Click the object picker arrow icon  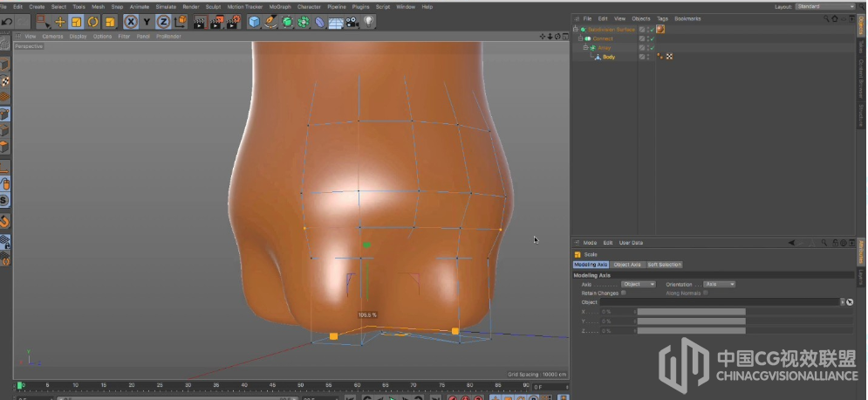click(x=850, y=302)
